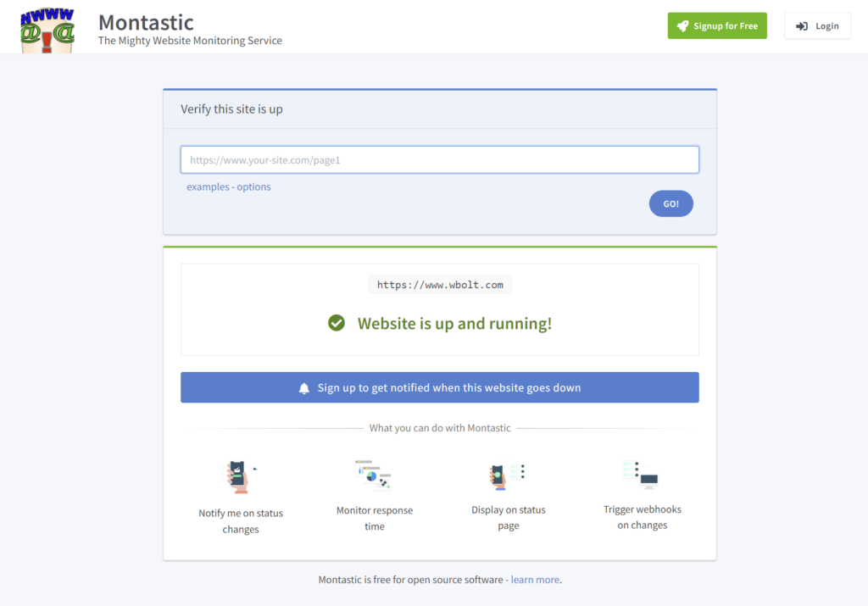Click the login arrow icon

coord(802,26)
